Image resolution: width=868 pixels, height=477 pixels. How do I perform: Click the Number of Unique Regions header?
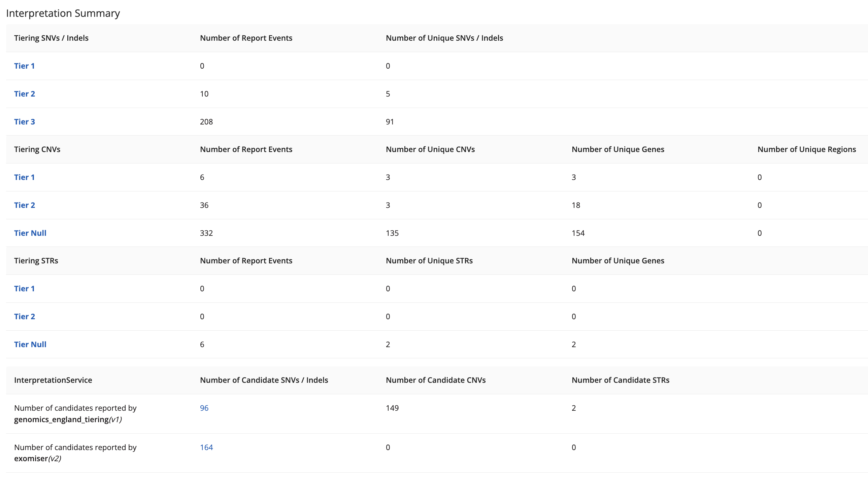pos(806,149)
